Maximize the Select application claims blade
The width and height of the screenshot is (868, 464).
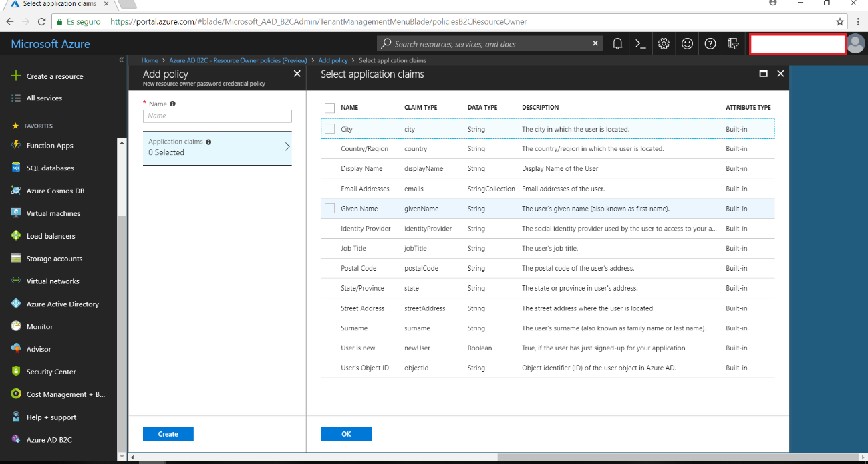coord(763,74)
